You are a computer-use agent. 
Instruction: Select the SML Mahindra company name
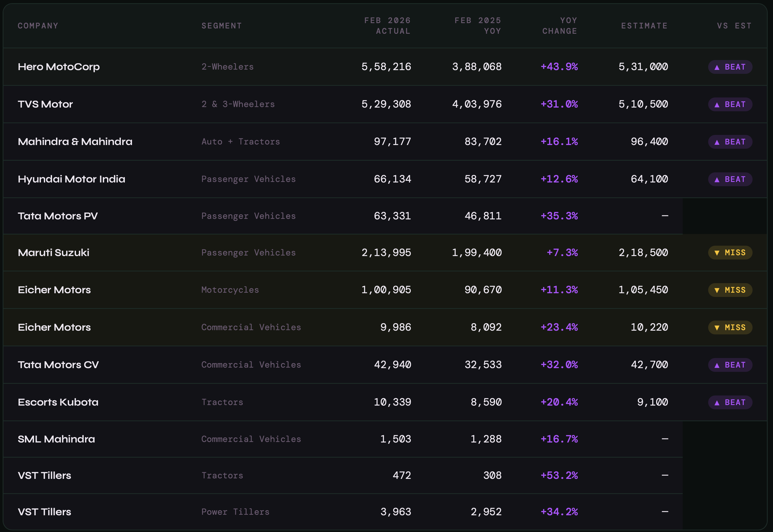pos(56,439)
